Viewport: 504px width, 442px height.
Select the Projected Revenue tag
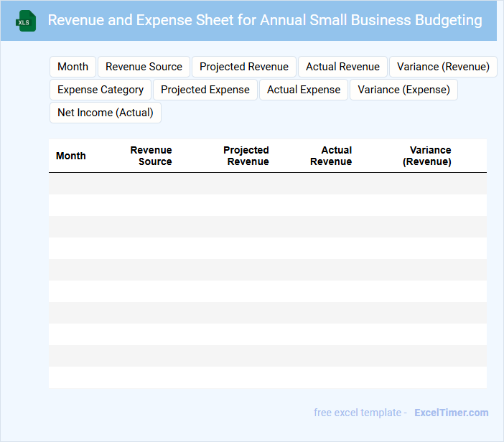(244, 67)
